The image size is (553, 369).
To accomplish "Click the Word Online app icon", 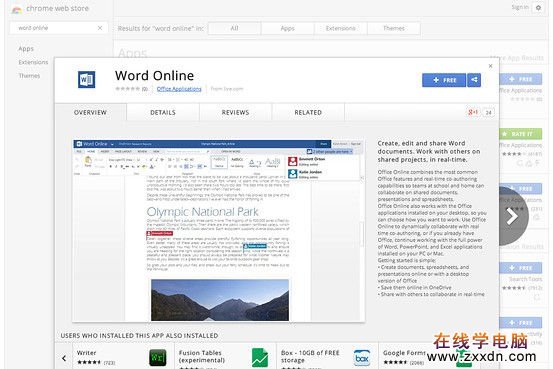I will pyautogui.click(x=86, y=79).
